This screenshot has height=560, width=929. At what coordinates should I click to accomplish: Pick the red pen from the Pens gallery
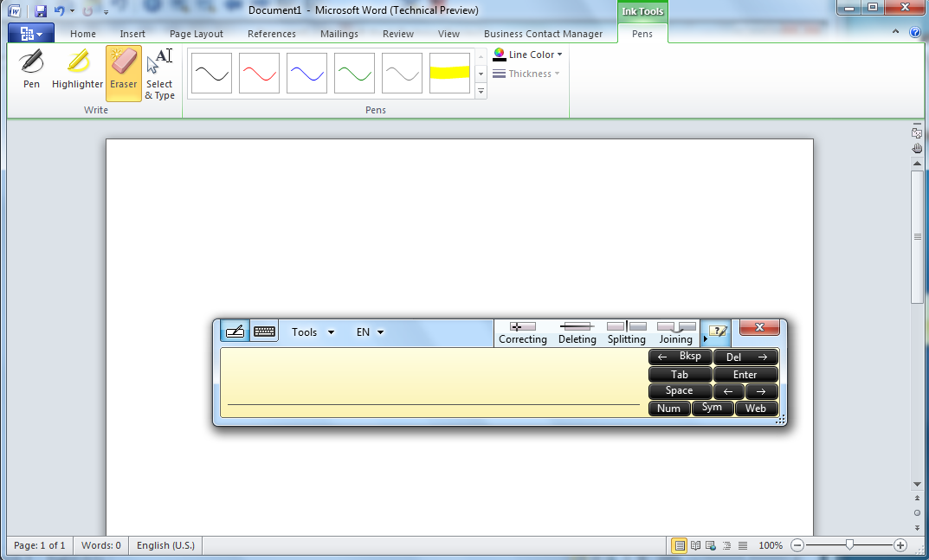click(258, 73)
